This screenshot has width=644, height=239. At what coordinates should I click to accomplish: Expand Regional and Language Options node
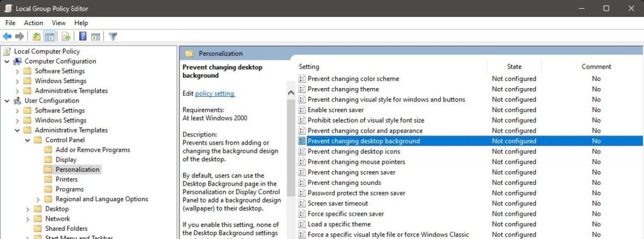(x=38, y=199)
